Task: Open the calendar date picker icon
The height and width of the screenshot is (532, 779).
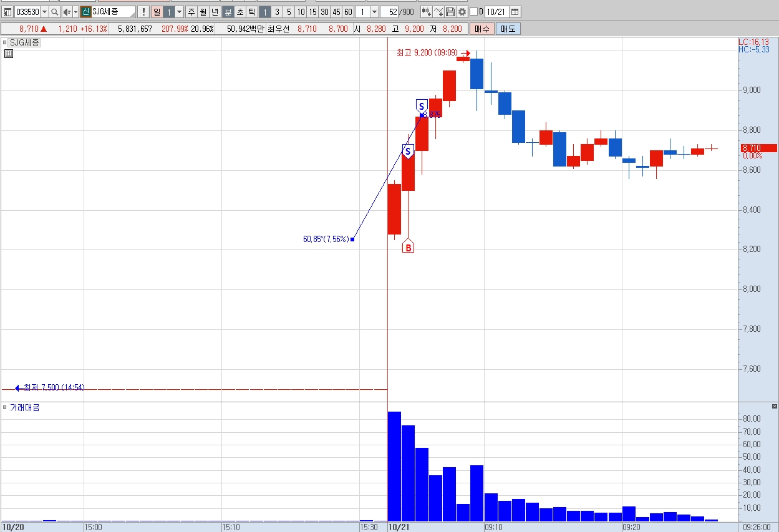Action: pos(515,12)
